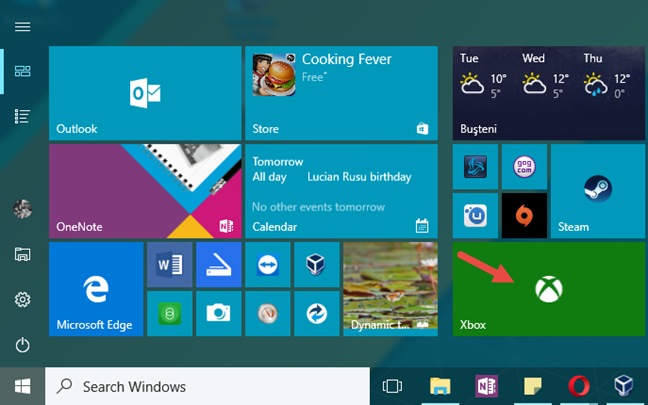Expand the Start menu hamburger button
This screenshot has width=648, height=405.
tap(22, 27)
